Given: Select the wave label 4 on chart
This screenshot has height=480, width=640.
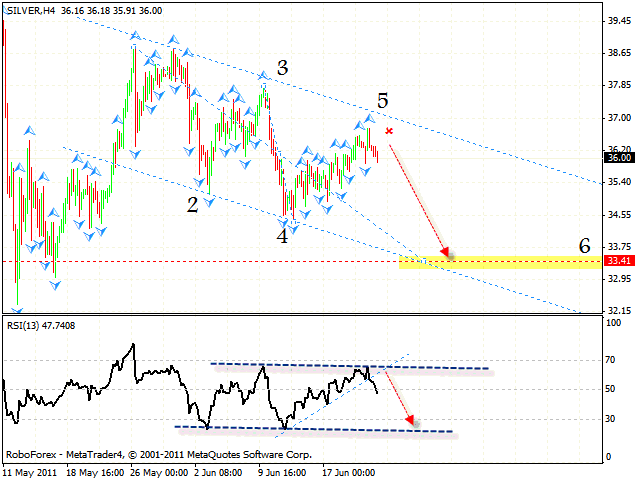Looking at the screenshot, I should (282, 236).
